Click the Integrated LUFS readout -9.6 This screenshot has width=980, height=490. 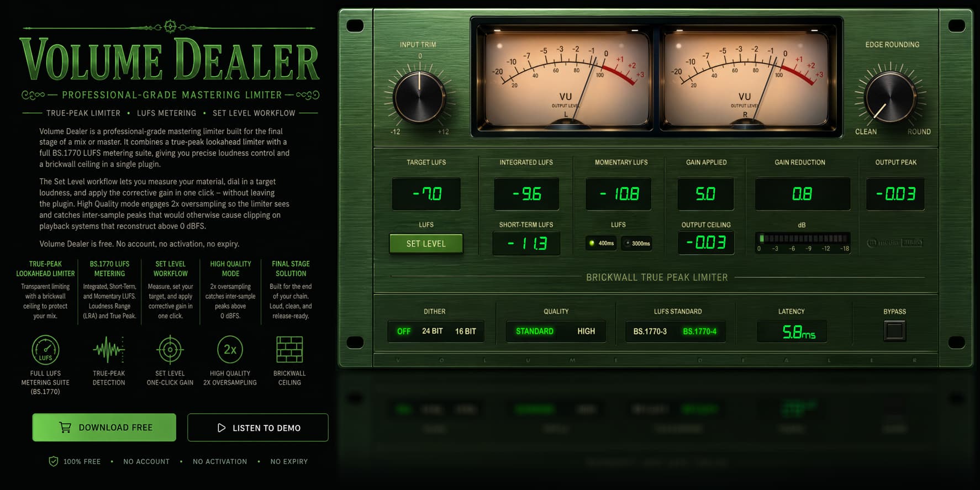(x=526, y=194)
